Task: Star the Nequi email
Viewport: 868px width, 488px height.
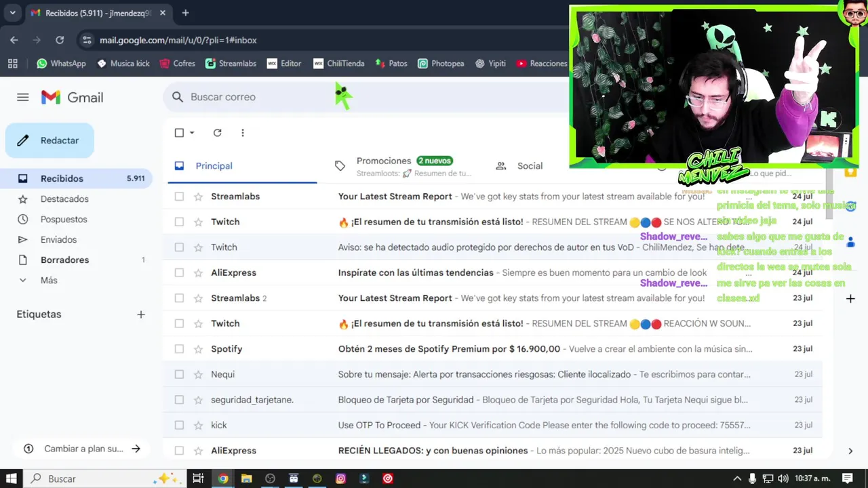Action: click(x=198, y=374)
